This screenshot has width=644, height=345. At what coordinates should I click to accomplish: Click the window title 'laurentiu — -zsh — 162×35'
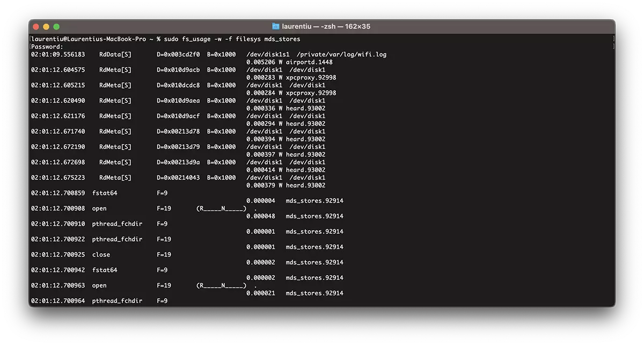[326, 26]
